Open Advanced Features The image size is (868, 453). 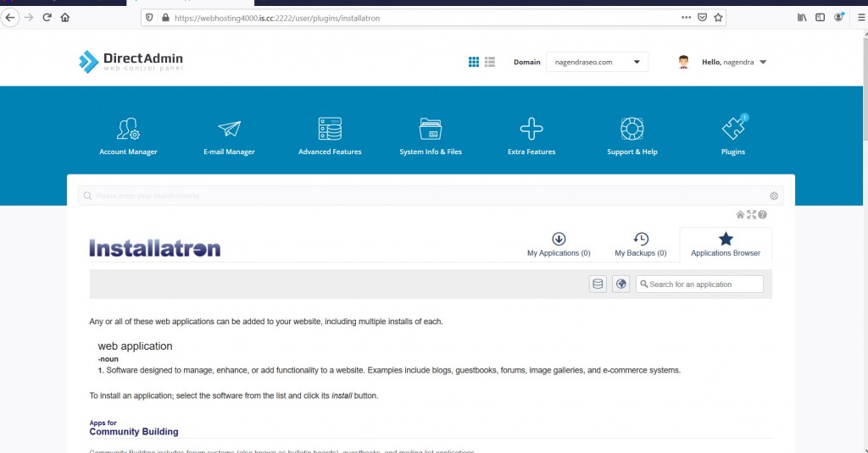coord(330,136)
